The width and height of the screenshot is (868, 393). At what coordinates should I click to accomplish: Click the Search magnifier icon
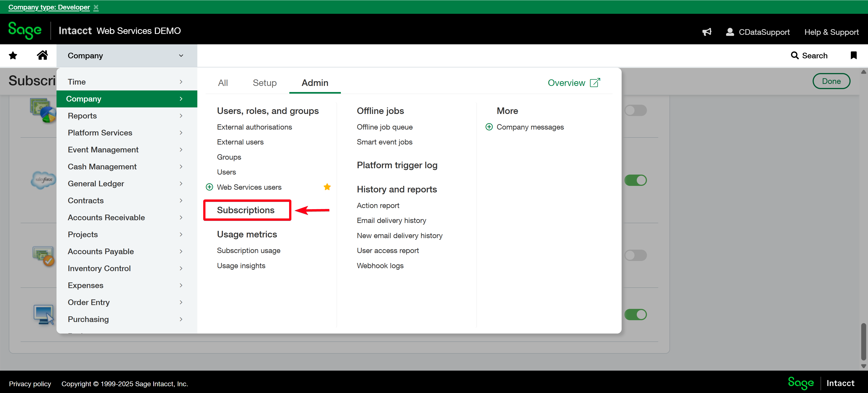pyautogui.click(x=795, y=56)
